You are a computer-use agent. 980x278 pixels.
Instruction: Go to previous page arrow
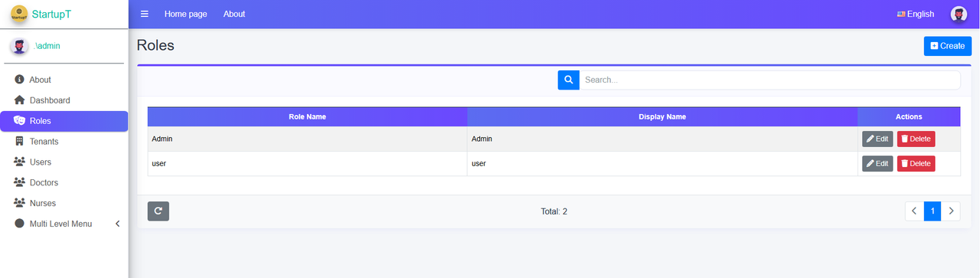pyautogui.click(x=914, y=211)
